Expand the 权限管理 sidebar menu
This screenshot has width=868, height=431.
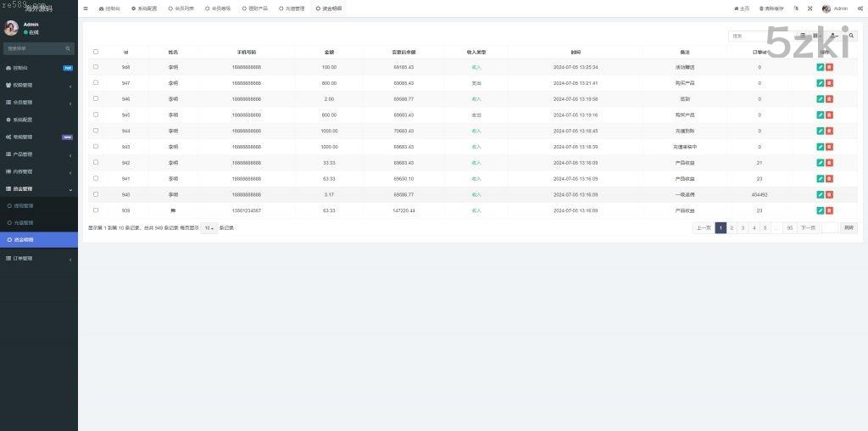click(38, 85)
